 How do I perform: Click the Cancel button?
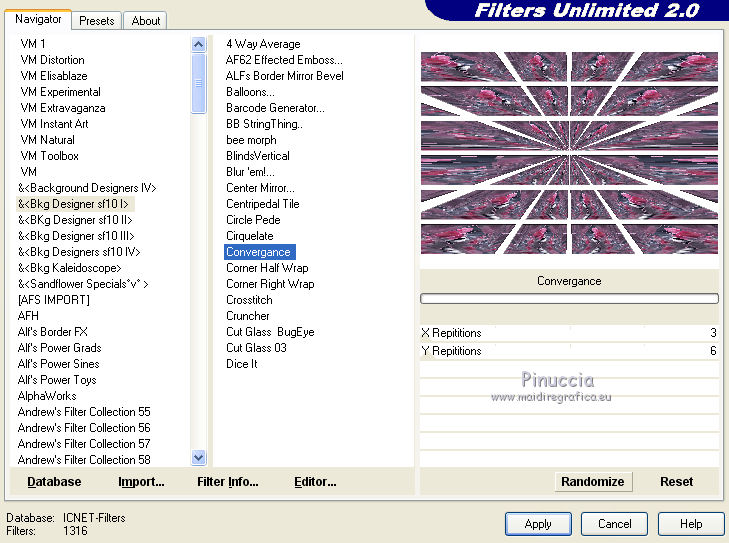click(614, 524)
